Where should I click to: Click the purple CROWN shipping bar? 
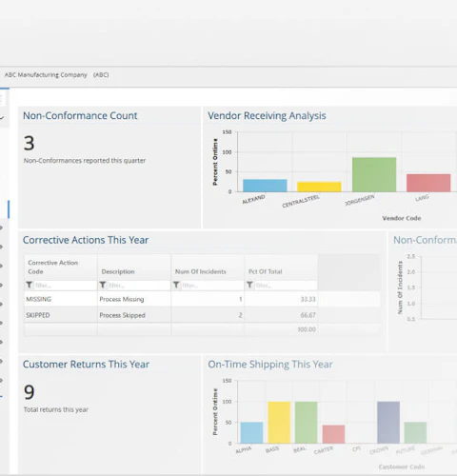(x=388, y=423)
